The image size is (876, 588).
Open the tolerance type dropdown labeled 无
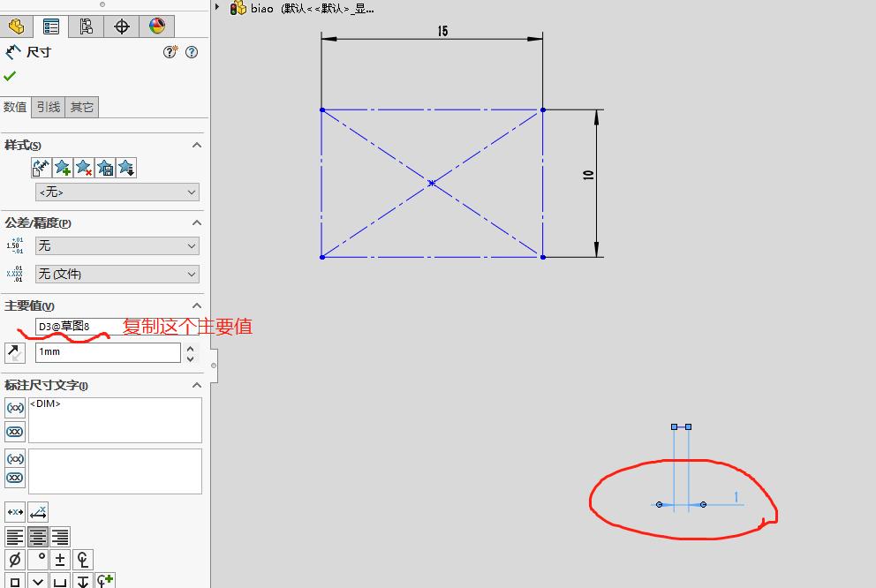click(x=117, y=246)
